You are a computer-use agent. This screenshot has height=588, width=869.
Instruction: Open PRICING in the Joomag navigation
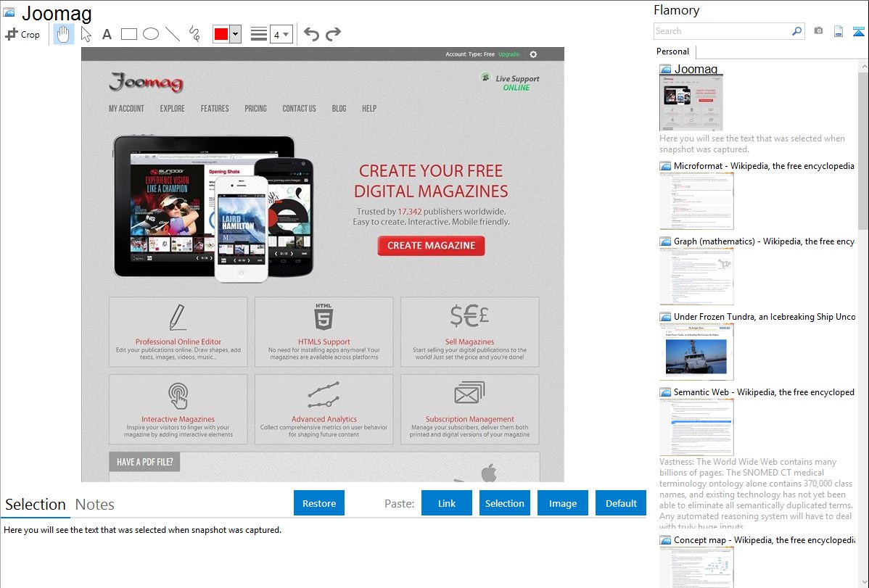[255, 109]
